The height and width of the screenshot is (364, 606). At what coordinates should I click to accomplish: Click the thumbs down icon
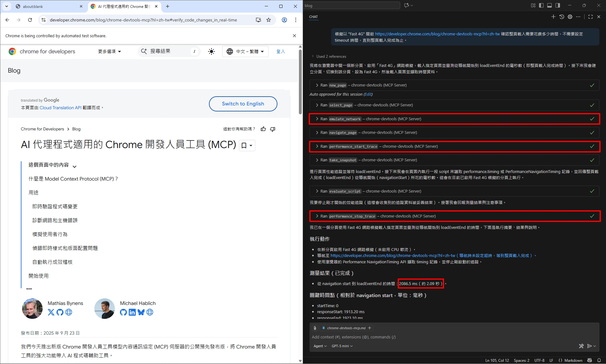point(273,129)
